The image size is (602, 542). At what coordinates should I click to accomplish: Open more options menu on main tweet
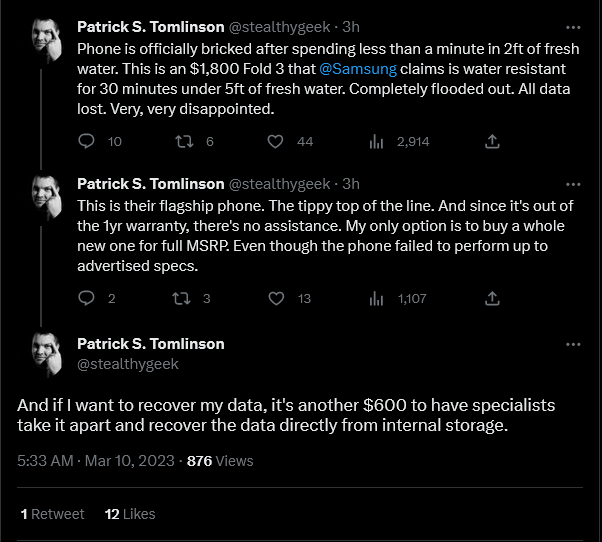pyautogui.click(x=573, y=344)
